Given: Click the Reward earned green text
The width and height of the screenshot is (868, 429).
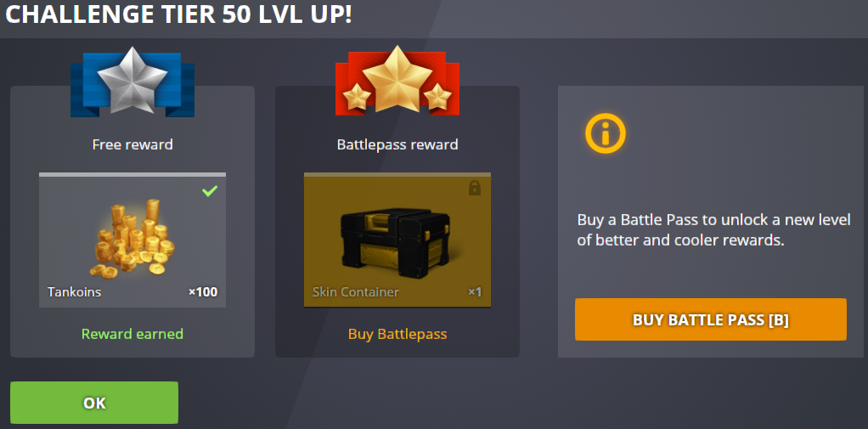Looking at the screenshot, I should [132, 335].
